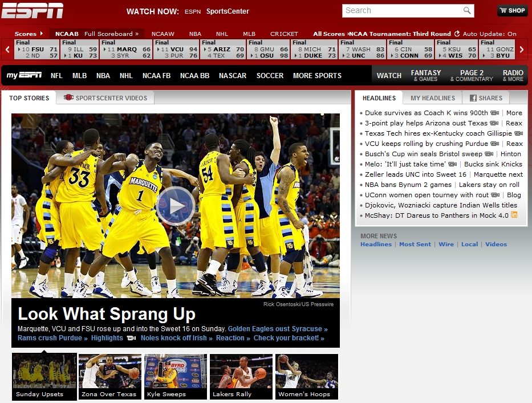Open MICH vs DUKE final score
The width and height of the screenshot is (532, 403).
click(314, 49)
